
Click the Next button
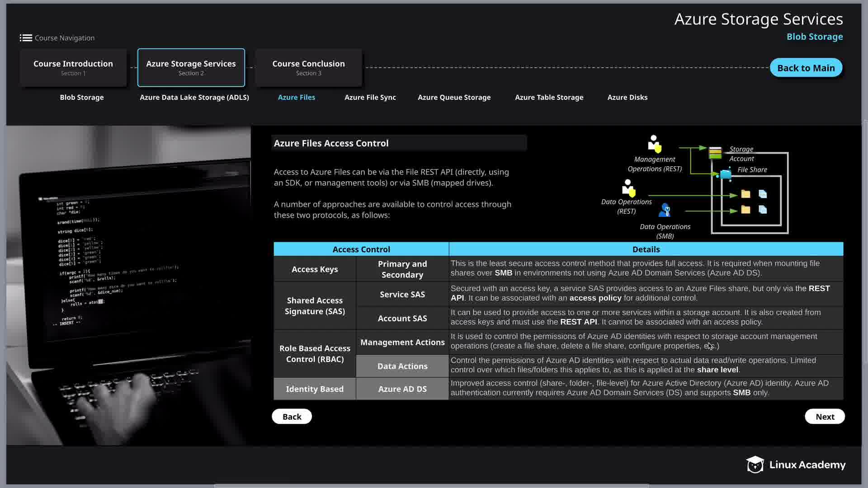pyautogui.click(x=825, y=417)
